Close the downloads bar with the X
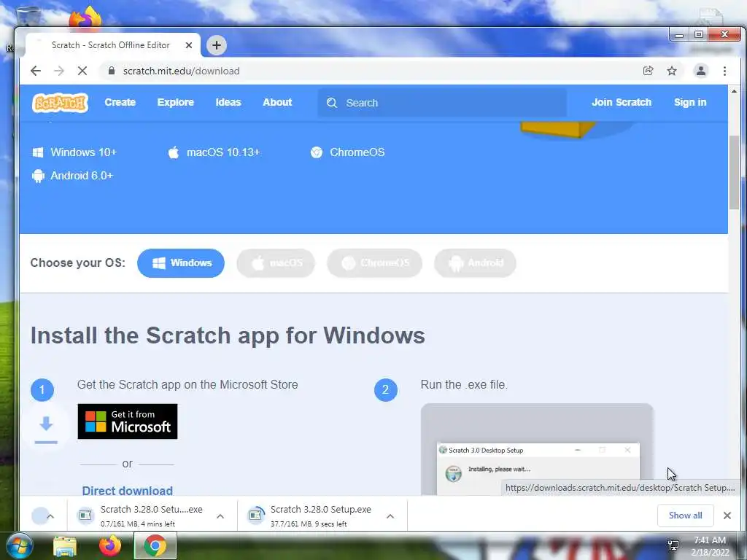This screenshot has width=747, height=560. 727,516
